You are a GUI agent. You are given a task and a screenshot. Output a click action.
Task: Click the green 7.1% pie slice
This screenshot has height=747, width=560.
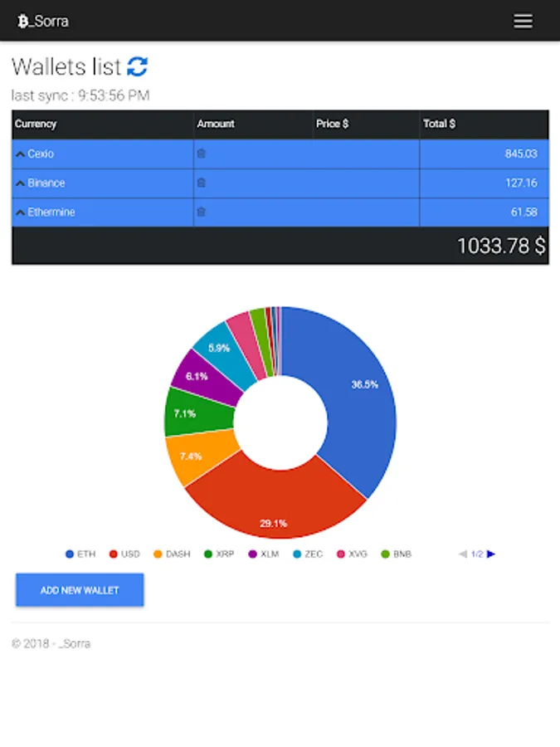(200, 413)
